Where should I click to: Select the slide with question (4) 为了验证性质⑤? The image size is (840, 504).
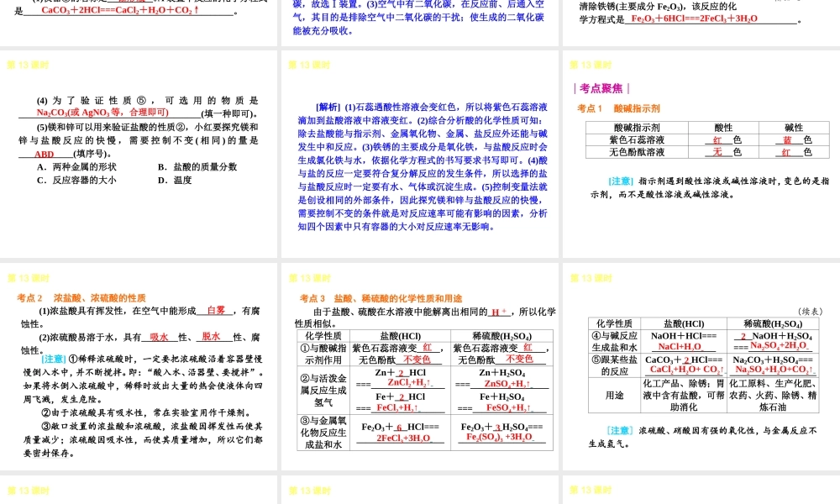coord(139,155)
